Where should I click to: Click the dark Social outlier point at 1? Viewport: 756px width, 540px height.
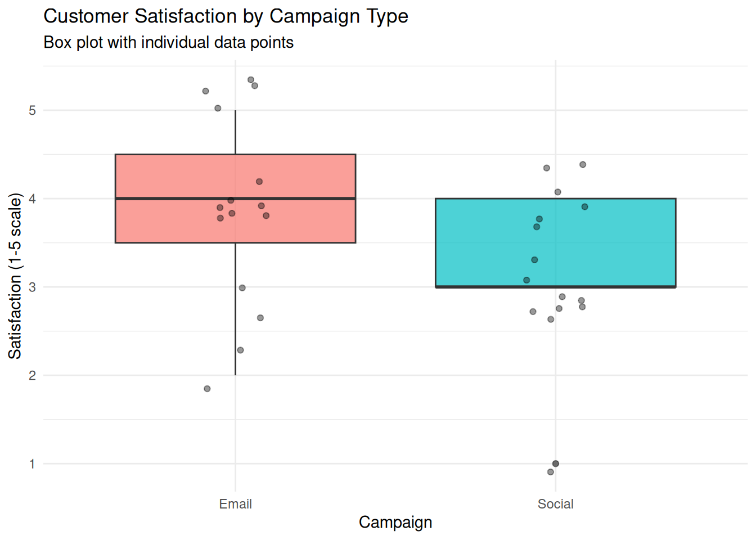pos(556,463)
